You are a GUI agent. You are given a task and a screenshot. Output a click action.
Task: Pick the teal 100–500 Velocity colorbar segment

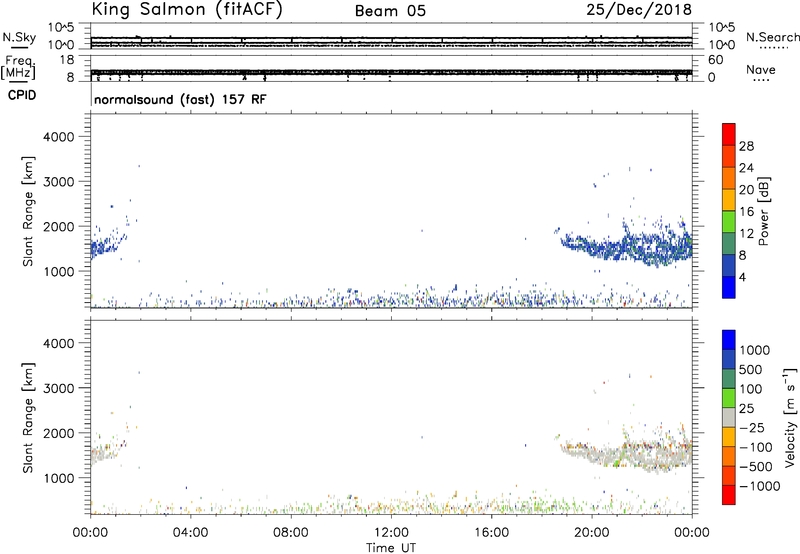tap(729, 379)
